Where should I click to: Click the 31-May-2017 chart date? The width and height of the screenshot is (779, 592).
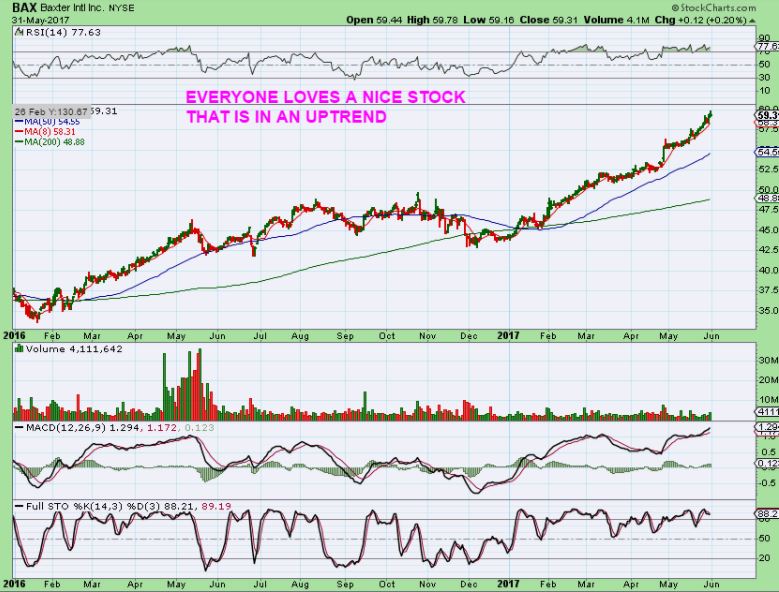[x=41, y=20]
